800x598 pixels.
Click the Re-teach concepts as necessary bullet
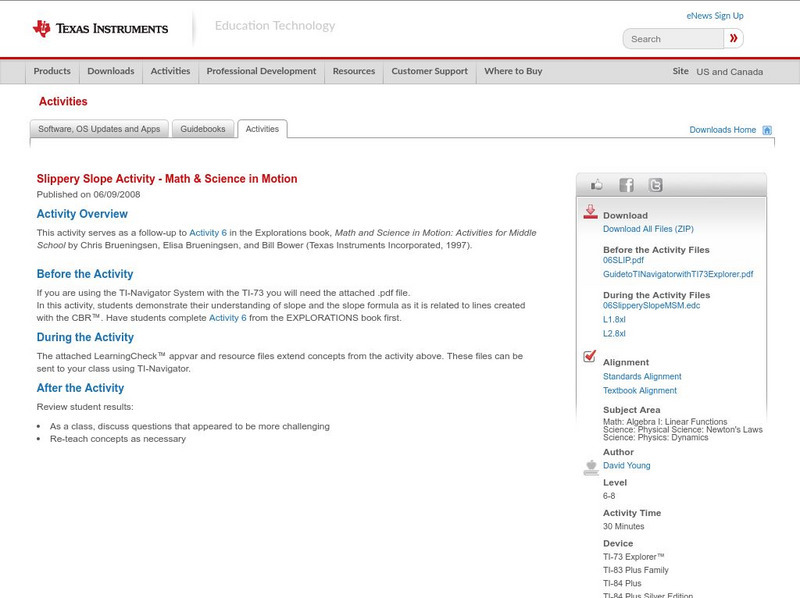coord(118,439)
